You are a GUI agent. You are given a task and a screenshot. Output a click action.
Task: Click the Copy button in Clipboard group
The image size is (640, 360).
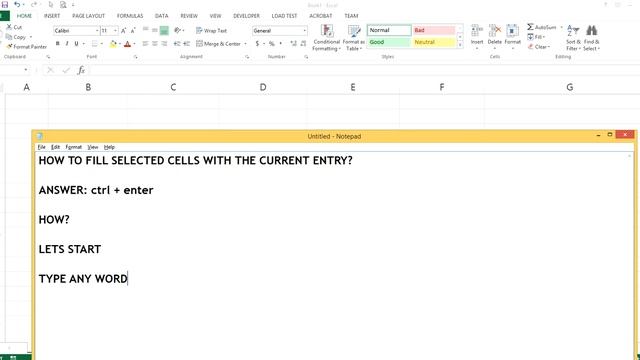click(x=16, y=37)
